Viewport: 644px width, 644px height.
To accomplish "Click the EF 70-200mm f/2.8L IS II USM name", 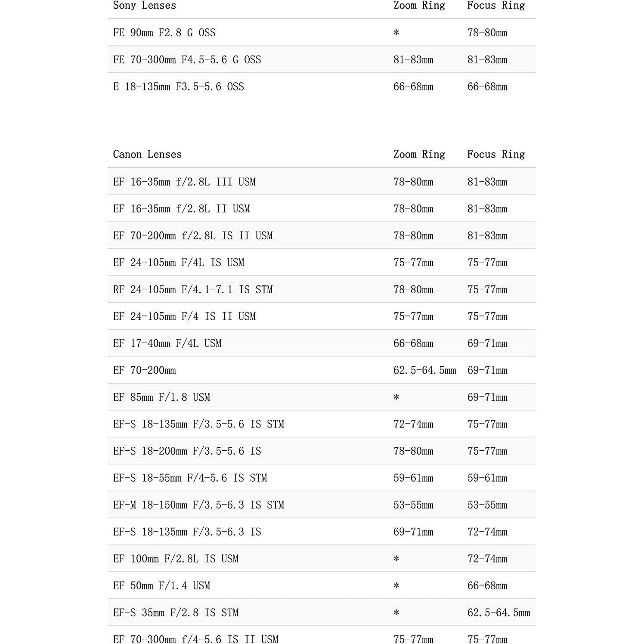I will pyautogui.click(x=193, y=236).
